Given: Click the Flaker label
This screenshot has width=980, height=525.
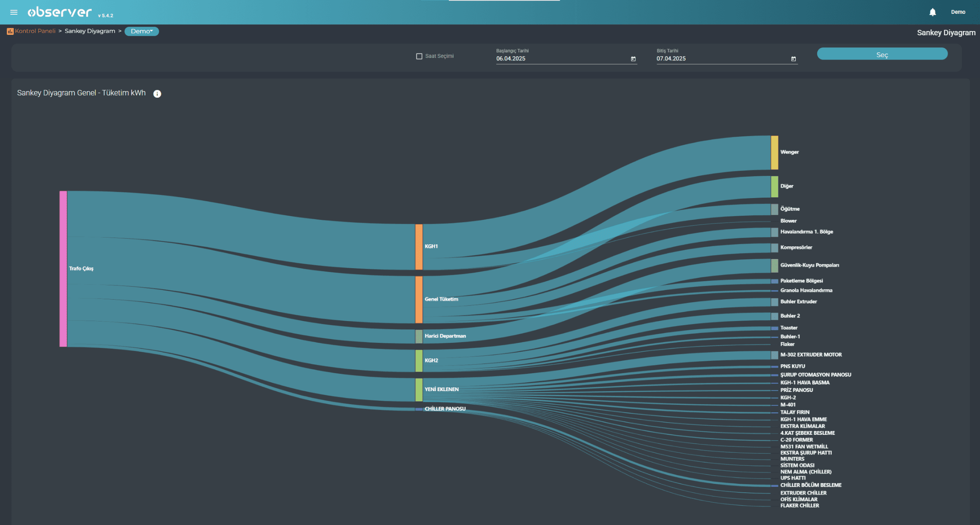Looking at the screenshot, I should [787, 344].
